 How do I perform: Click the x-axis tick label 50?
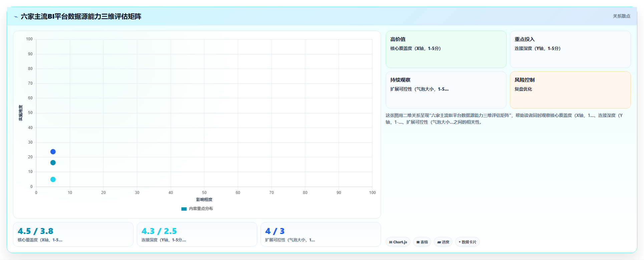point(204,193)
